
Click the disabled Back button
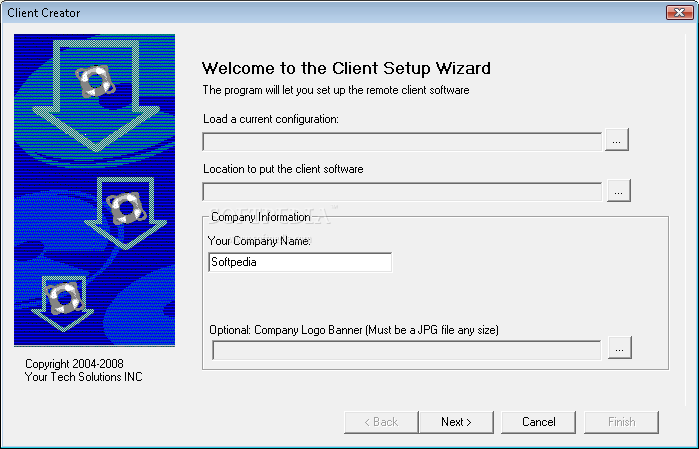click(x=381, y=422)
